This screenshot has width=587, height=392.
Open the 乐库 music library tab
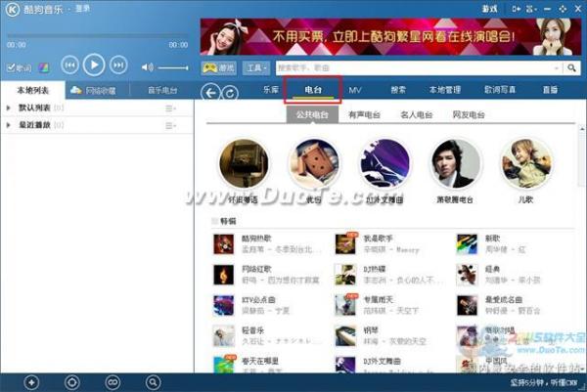[x=271, y=89]
